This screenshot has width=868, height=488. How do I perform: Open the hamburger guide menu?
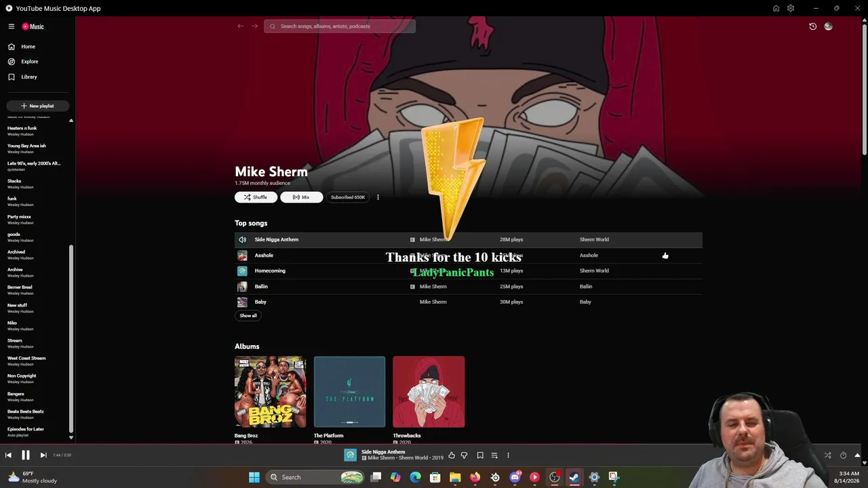12,26
